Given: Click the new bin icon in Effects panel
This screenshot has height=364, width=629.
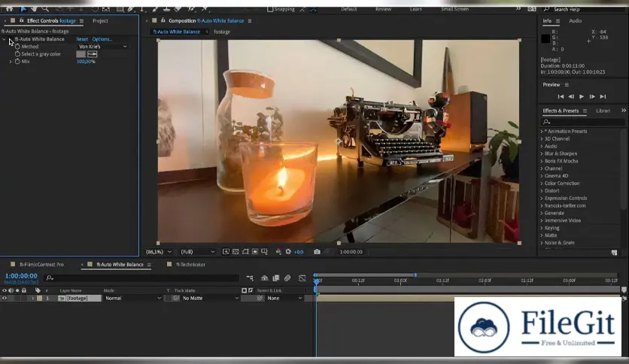Looking at the screenshot, I should pyautogui.click(x=614, y=253).
